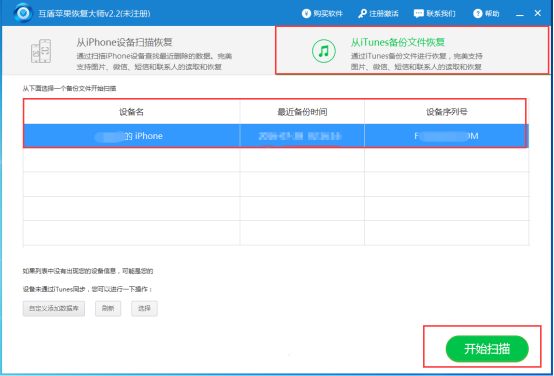Click the 帮助 question mark icon
The width and height of the screenshot is (554, 376).
coord(477,14)
